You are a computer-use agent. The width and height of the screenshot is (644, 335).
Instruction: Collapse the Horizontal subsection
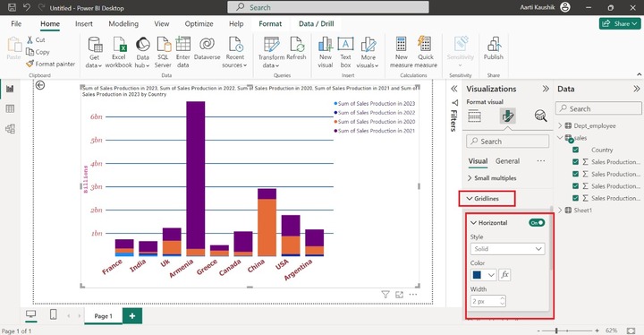[x=473, y=223]
